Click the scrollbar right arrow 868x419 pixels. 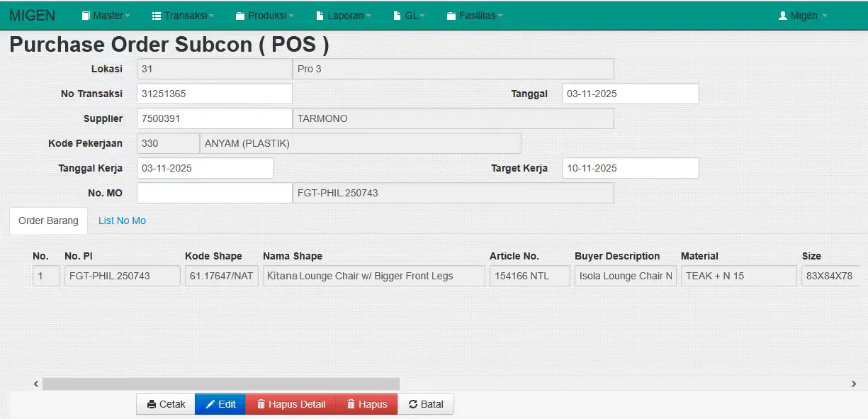click(x=854, y=384)
